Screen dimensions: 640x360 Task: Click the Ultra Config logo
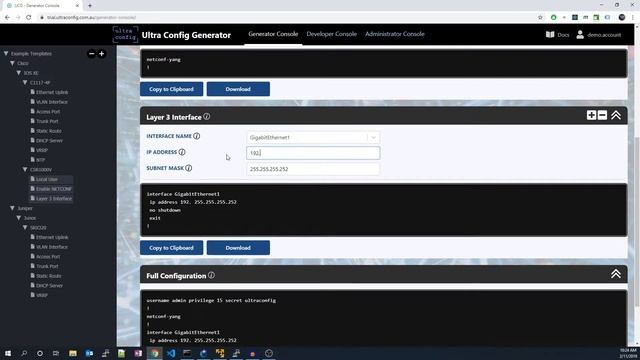tap(125, 35)
